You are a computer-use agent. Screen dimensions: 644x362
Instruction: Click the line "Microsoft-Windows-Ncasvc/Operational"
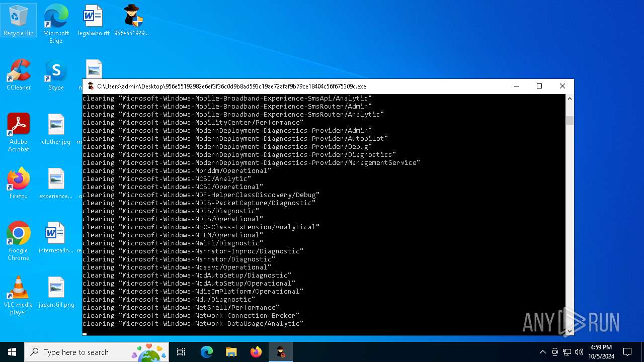[177, 267]
